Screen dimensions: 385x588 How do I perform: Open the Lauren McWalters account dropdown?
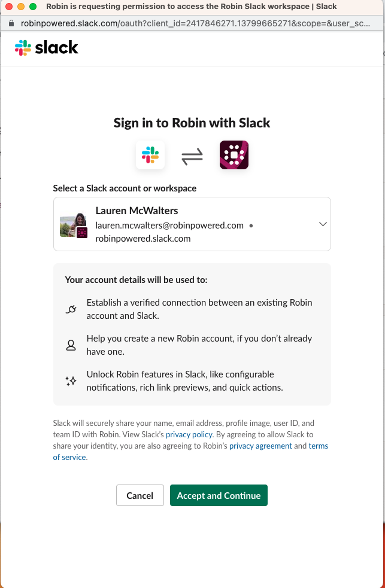[x=192, y=224]
